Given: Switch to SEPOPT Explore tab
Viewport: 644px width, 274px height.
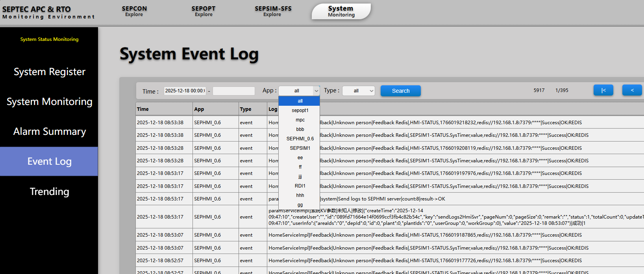Looking at the screenshot, I should pos(204,11).
